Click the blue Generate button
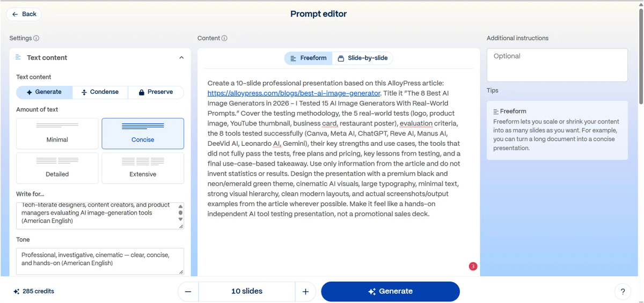This screenshot has width=644, height=303. [390, 291]
